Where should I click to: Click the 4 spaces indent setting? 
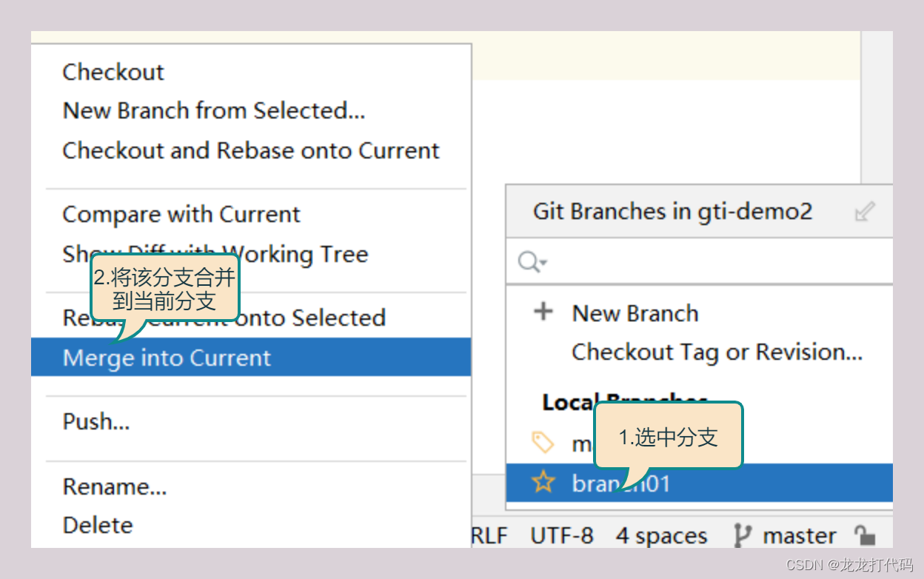tap(662, 535)
